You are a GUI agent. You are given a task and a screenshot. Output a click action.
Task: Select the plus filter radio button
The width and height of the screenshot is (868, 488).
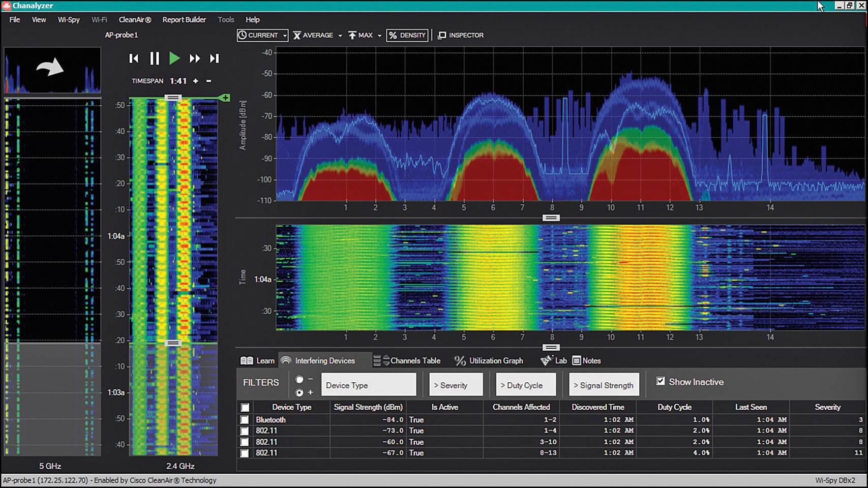[300, 392]
